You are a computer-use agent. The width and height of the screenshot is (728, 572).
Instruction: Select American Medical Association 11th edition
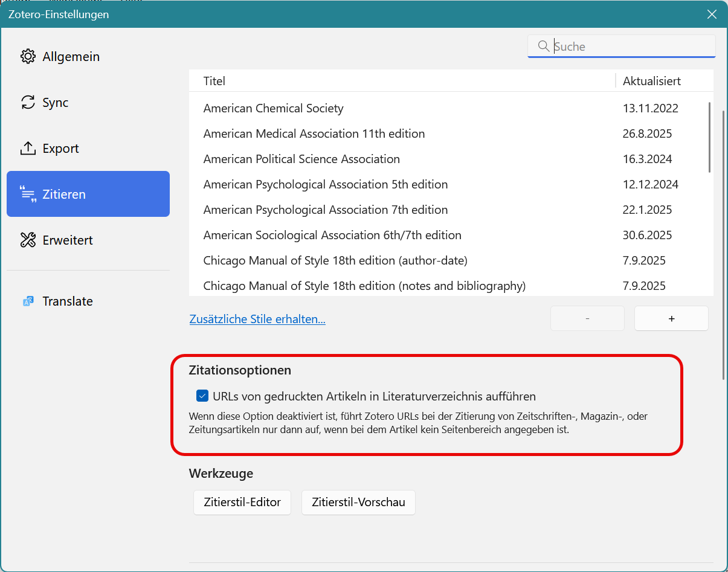point(451,134)
